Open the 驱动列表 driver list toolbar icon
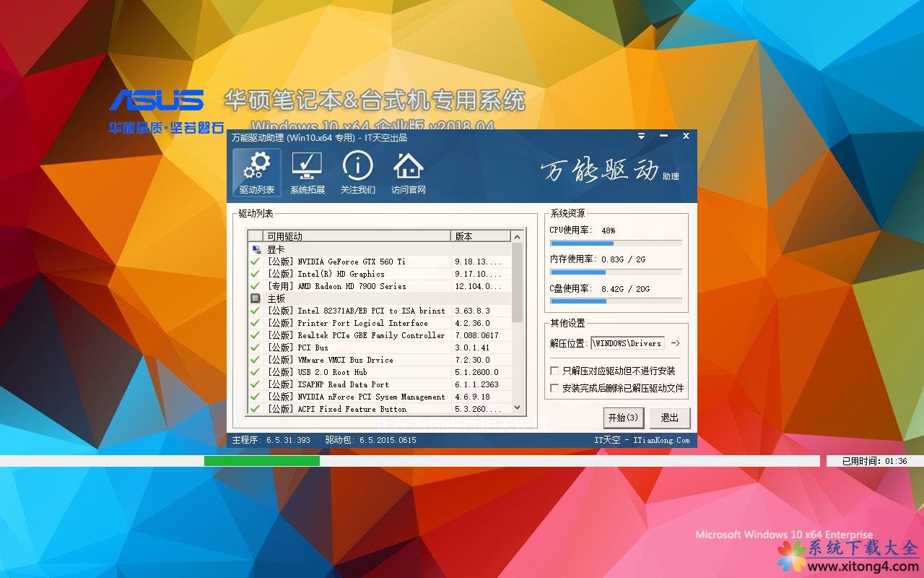 [257, 173]
